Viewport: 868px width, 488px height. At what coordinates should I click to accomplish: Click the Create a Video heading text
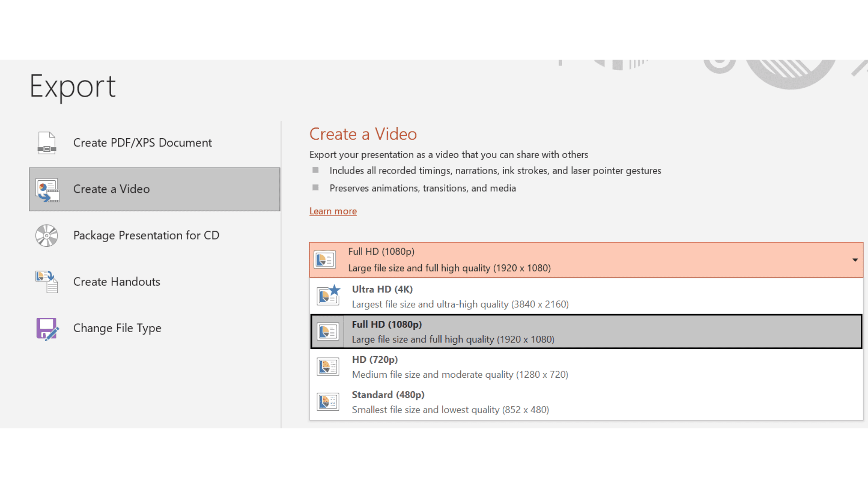coord(363,134)
